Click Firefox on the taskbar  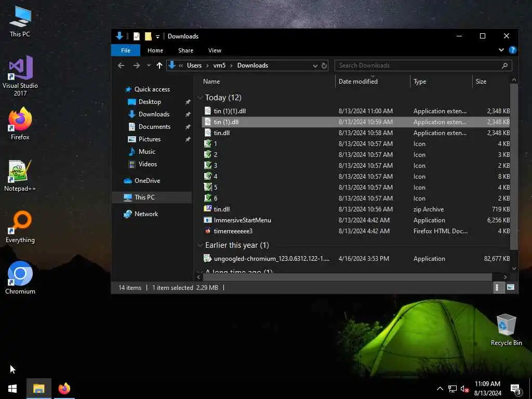(x=64, y=389)
